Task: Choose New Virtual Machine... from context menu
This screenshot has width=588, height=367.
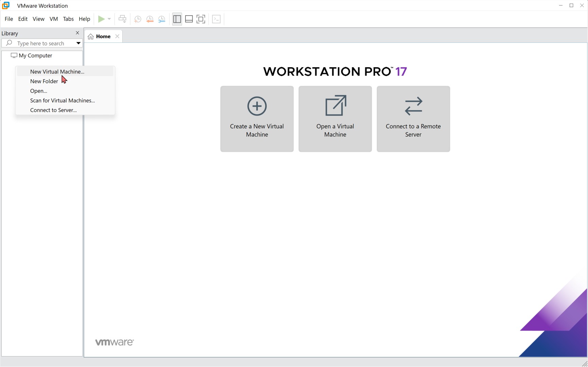Action: tap(65, 71)
